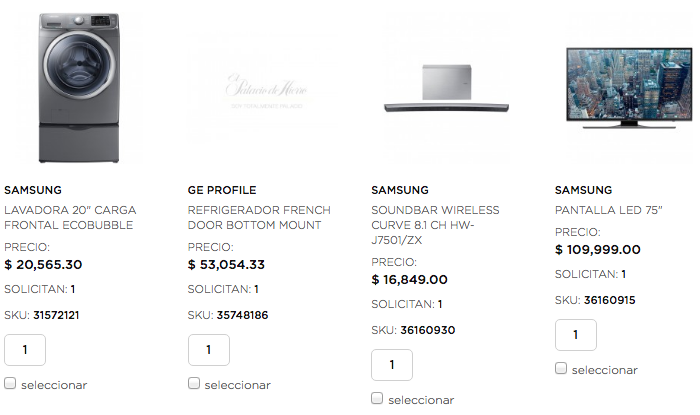The width and height of the screenshot is (700, 415).
Task: Click the GE Profile brand name
Action: tap(222, 190)
